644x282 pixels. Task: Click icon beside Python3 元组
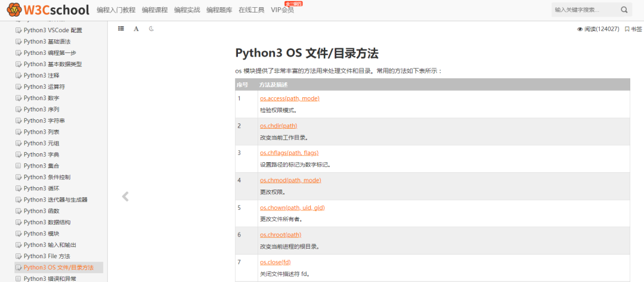click(18, 143)
